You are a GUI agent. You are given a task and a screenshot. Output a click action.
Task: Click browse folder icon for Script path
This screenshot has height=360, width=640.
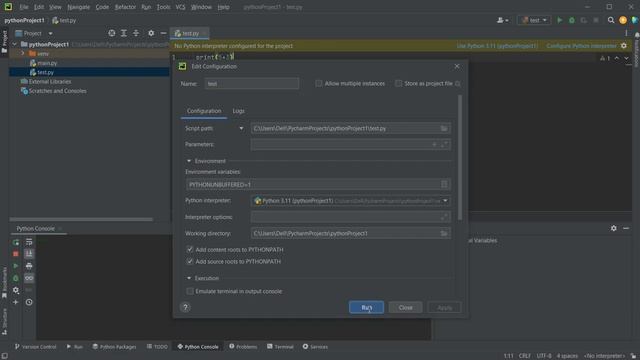[444, 128]
